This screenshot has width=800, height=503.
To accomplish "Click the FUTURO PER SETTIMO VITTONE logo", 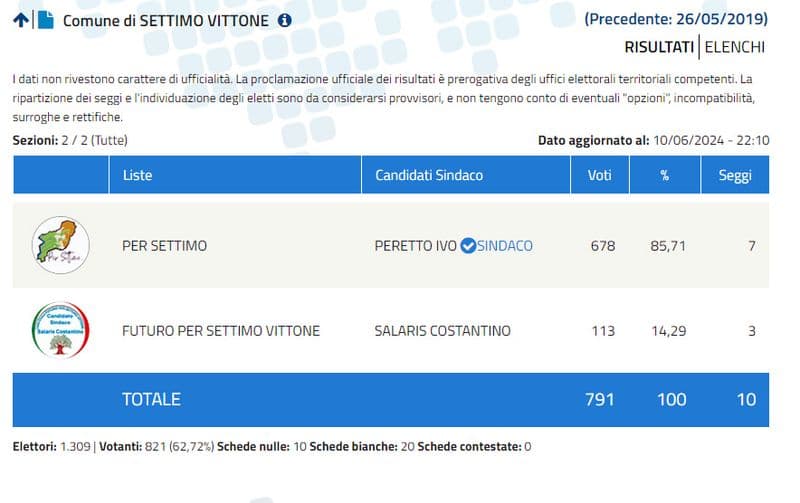I will (x=61, y=330).
